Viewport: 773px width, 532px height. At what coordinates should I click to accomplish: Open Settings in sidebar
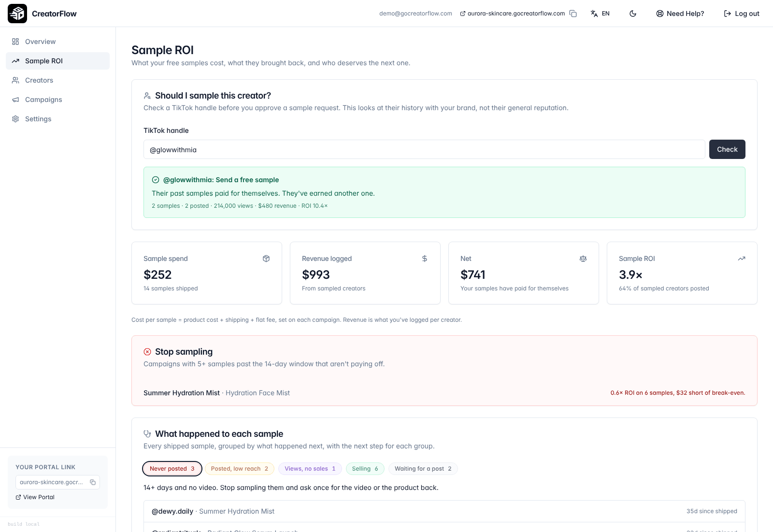pos(57,119)
